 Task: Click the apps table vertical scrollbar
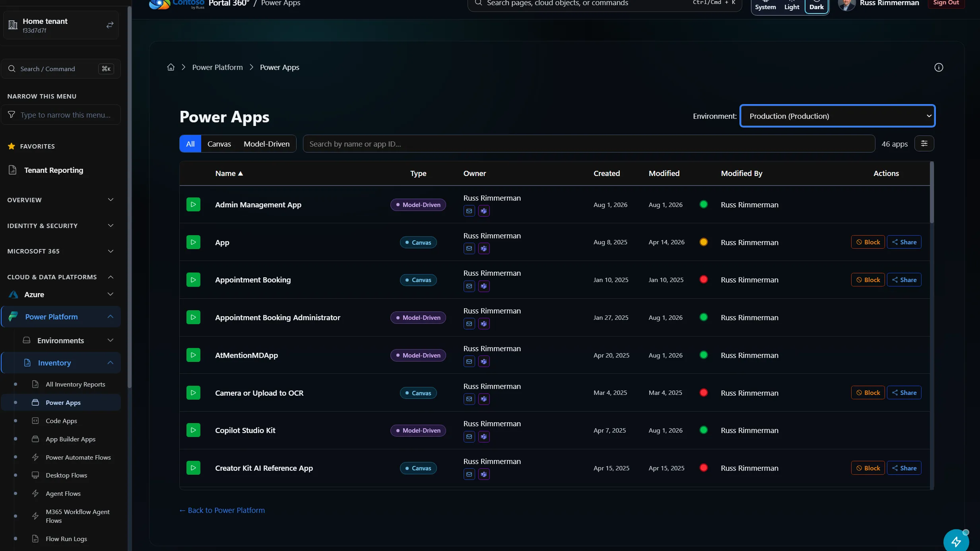point(932,192)
